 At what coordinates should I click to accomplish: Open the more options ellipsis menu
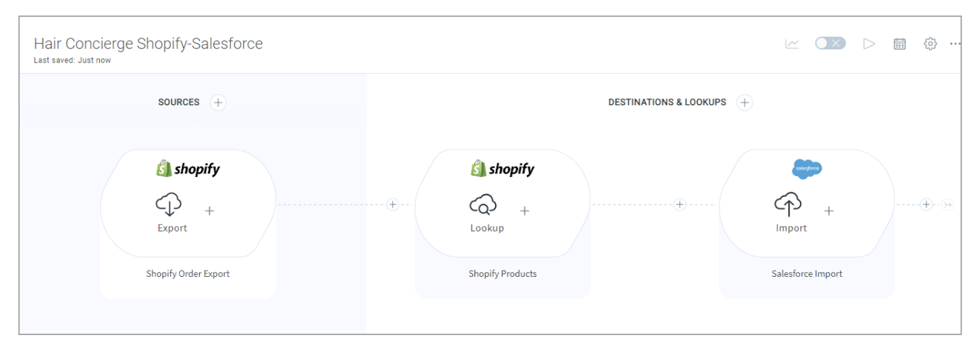955,44
